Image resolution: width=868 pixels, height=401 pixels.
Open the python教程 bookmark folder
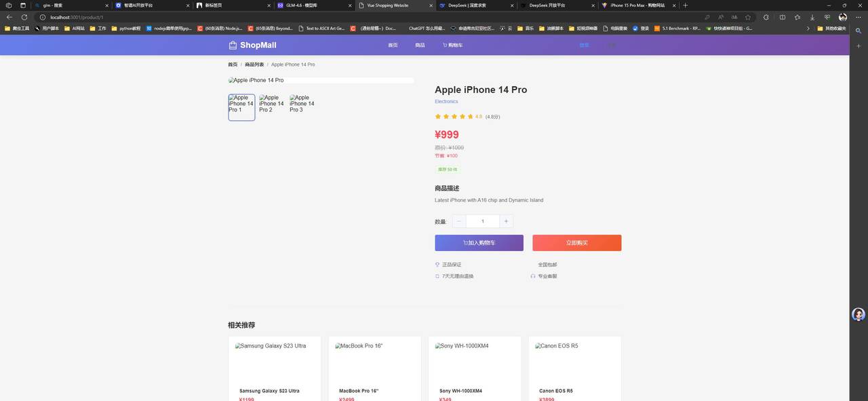coord(126,28)
